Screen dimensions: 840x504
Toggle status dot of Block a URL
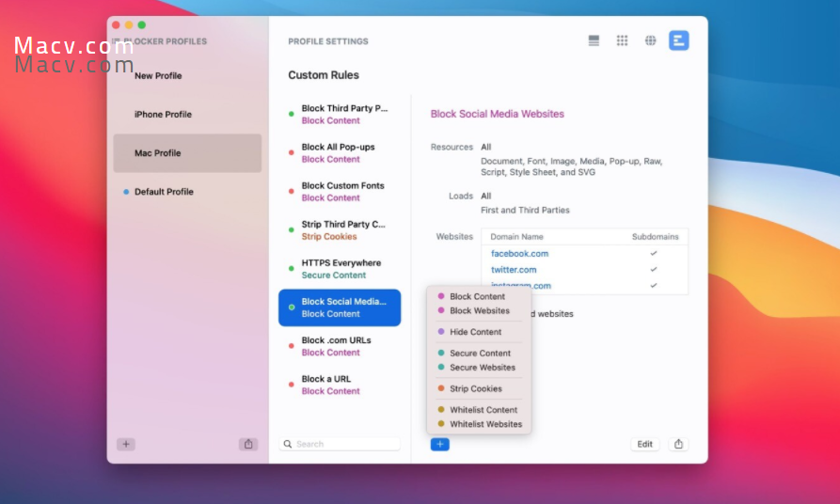click(292, 385)
